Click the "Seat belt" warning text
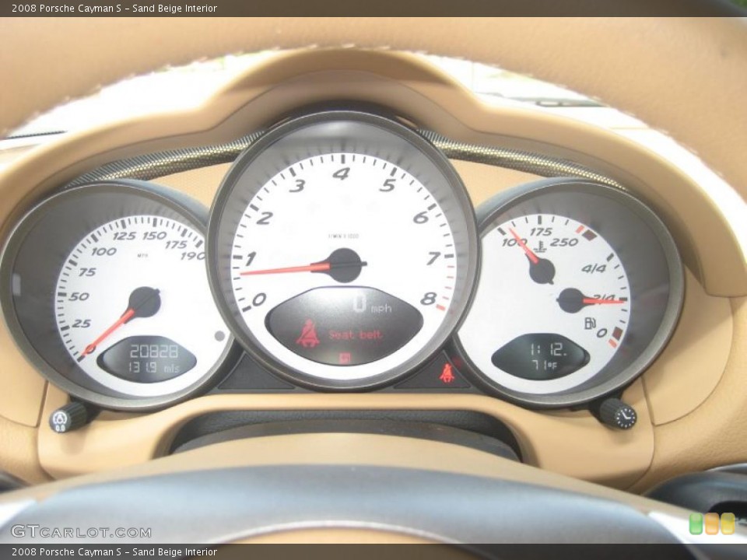This screenshot has width=747, height=560. [356, 334]
